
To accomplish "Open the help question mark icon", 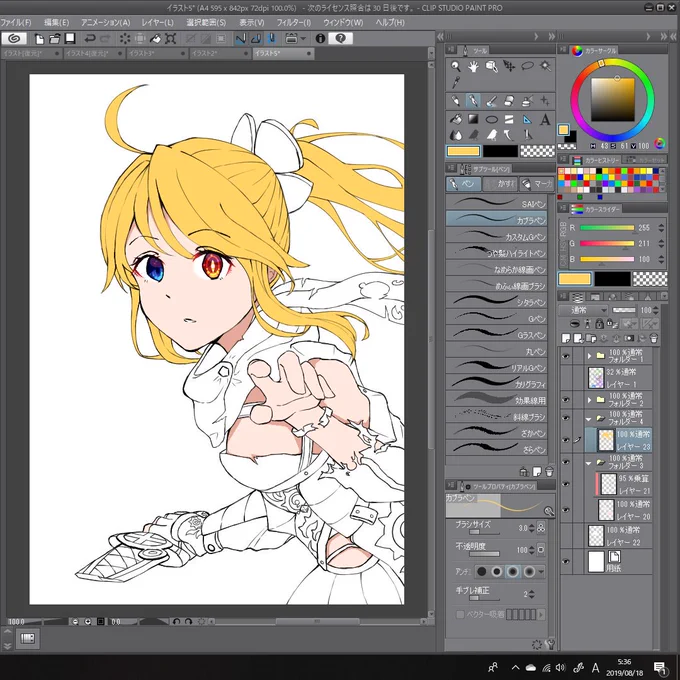I will pos(341,39).
